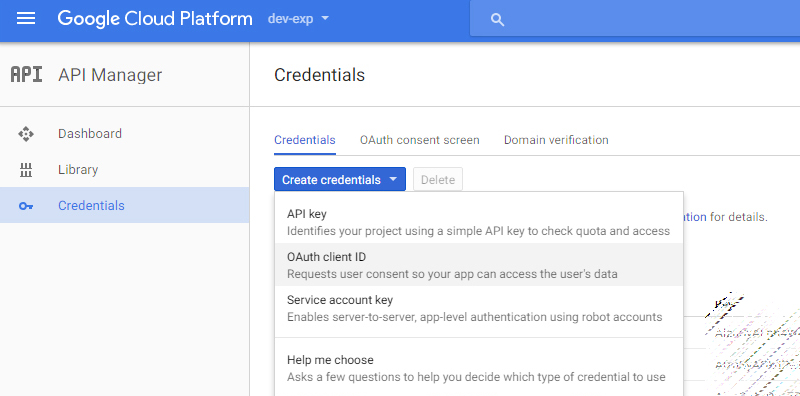The image size is (800, 396).
Task: Select the Help me choose option
Action: (479, 368)
